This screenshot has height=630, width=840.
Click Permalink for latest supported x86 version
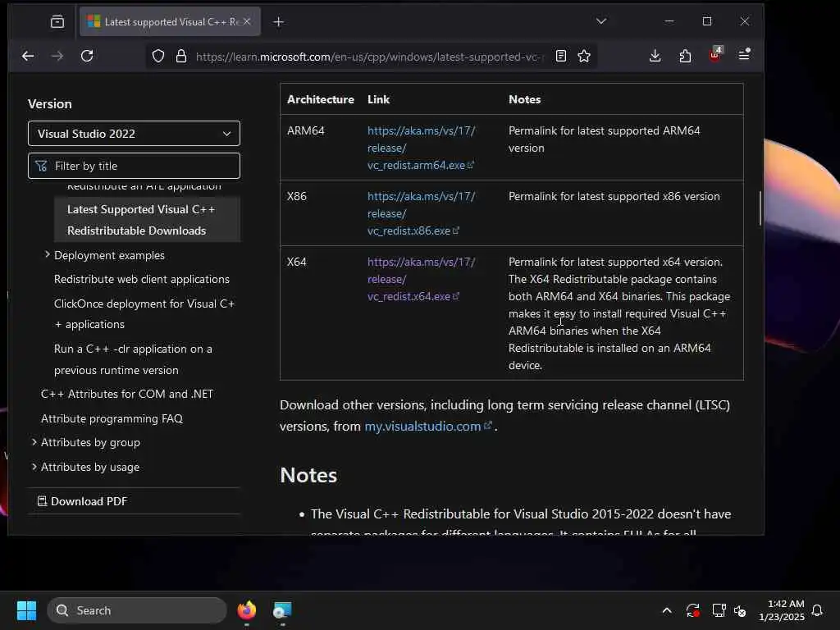point(614,196)
